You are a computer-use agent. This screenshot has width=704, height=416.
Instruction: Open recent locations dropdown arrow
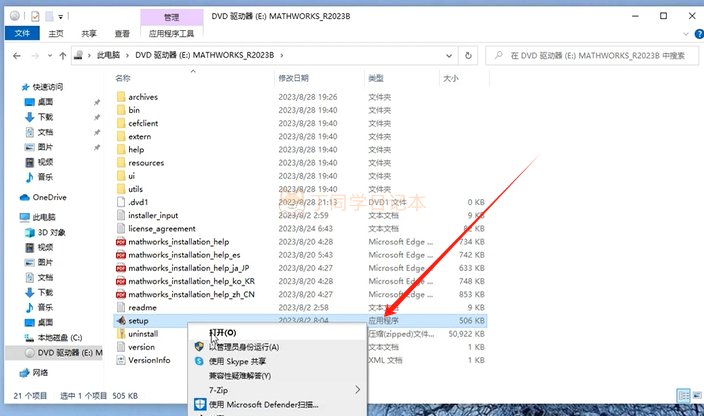(x=50, y=56)
